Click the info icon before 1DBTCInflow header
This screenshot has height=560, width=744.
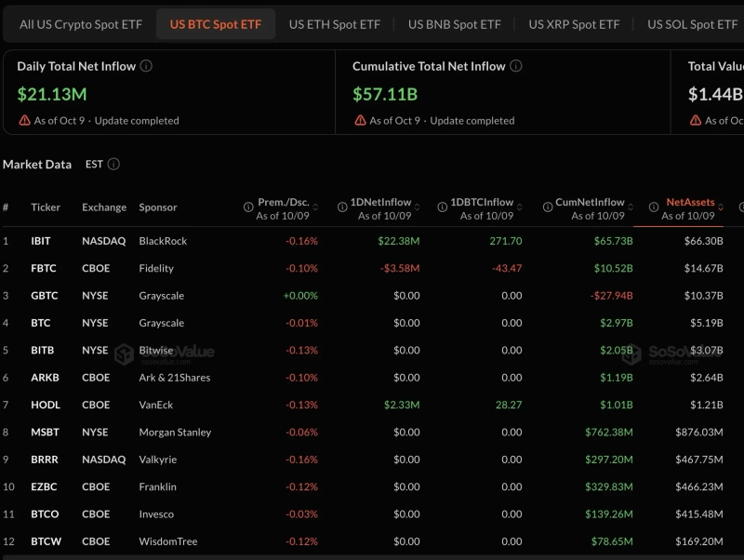(443, 207)
